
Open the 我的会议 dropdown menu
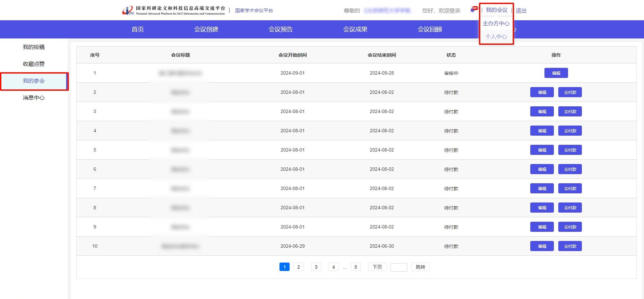tap(497, 10)
